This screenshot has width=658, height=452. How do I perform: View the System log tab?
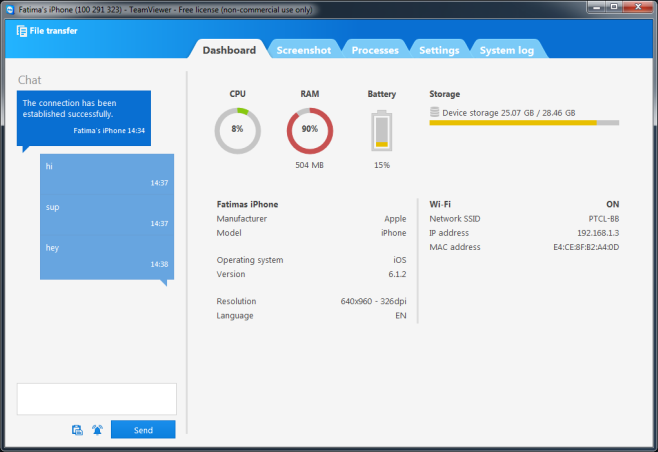(507, 50)
